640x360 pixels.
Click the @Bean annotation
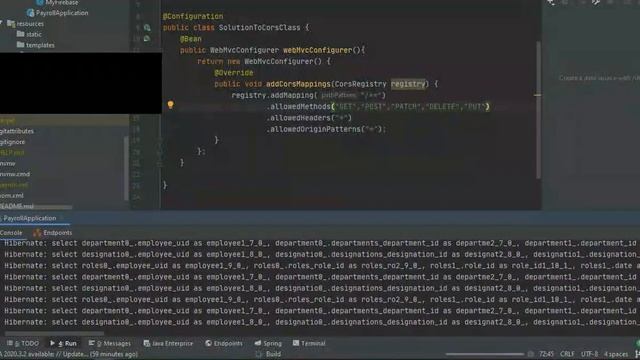click(x=190, y=39)
